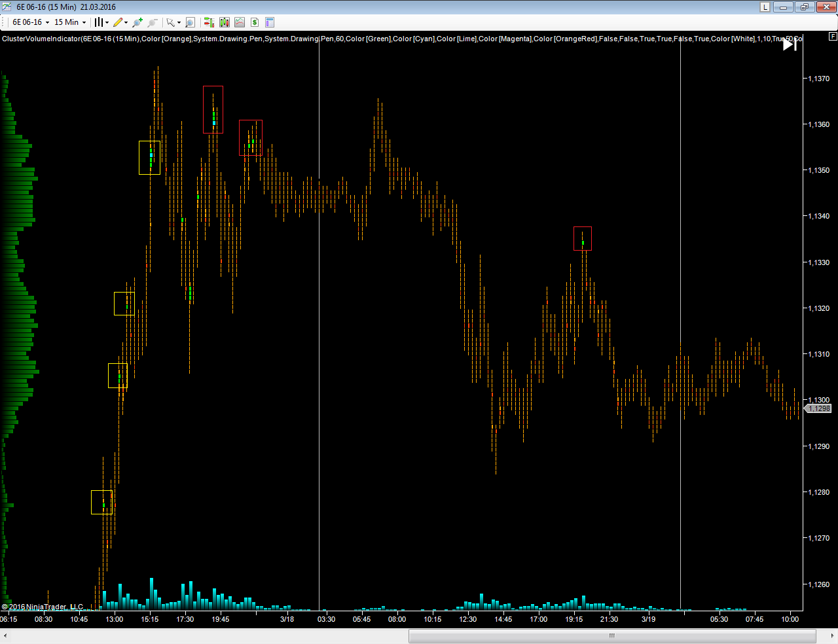Screen dimensions: 838x644
Task: Click the 1,1370 price axis label
Action: [818, 79]
